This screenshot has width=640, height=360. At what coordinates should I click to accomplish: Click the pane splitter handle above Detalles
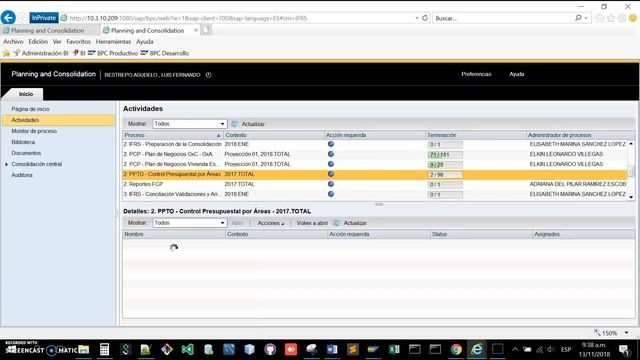[379, 204]
